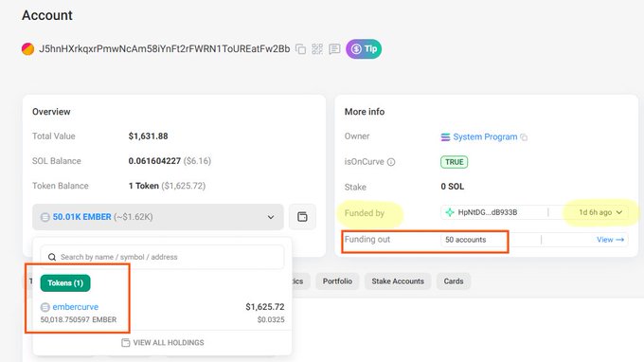Click the $1,631.88 total value
Screen dimensions: 644x362
[149, 136]
